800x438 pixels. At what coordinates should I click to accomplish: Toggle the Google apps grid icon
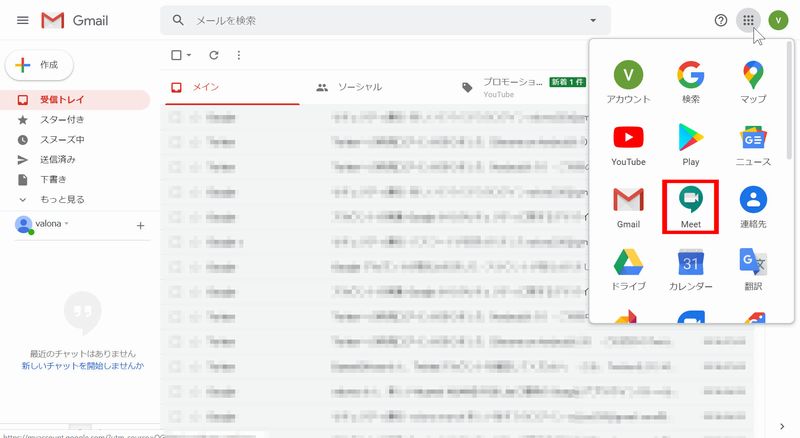pyautogui.click(x=748, y=20)
